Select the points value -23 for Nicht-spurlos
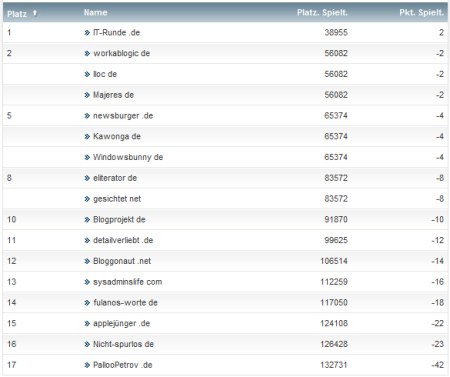The width and height of the screenshot is (450, 377). tap(438, 344)
